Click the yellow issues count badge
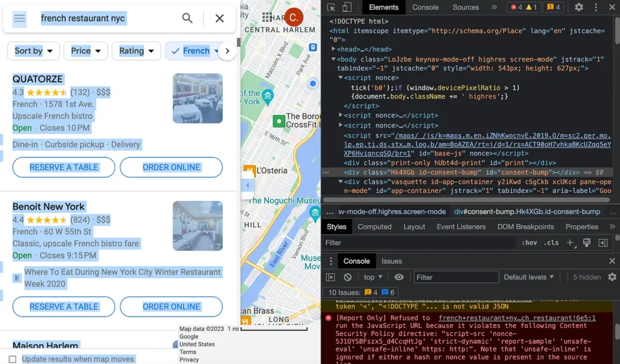620x364 pixels. click(x=553, y=7)
